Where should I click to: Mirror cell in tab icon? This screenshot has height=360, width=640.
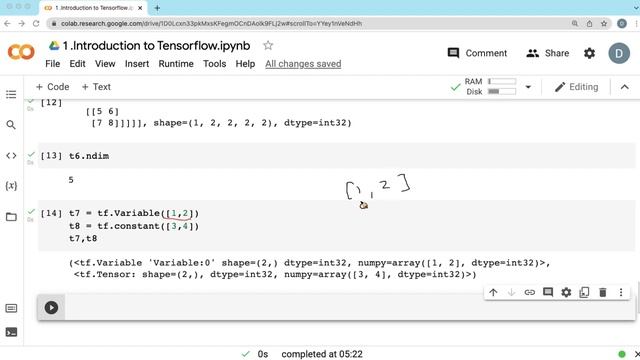click(584, 292)
